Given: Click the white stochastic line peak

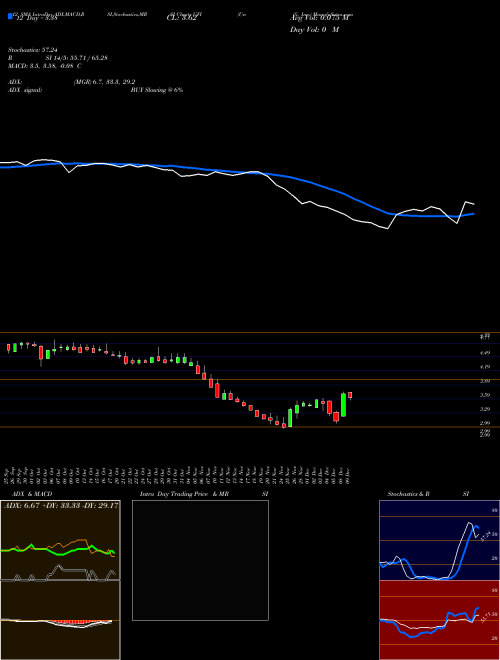Looking at the screenshot, I should 470,523.
